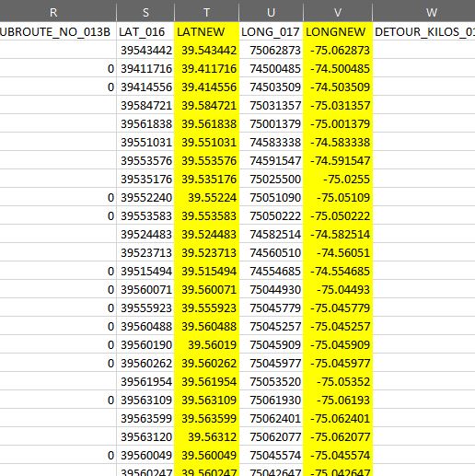Select cell with value -75.06193
This screenshot has width=475, height=476.
pyautogui.click(x=338, y=400)
